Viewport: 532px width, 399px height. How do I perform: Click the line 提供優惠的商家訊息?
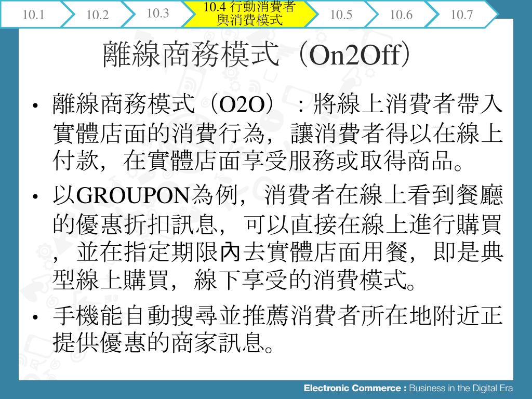pos(163,343)
